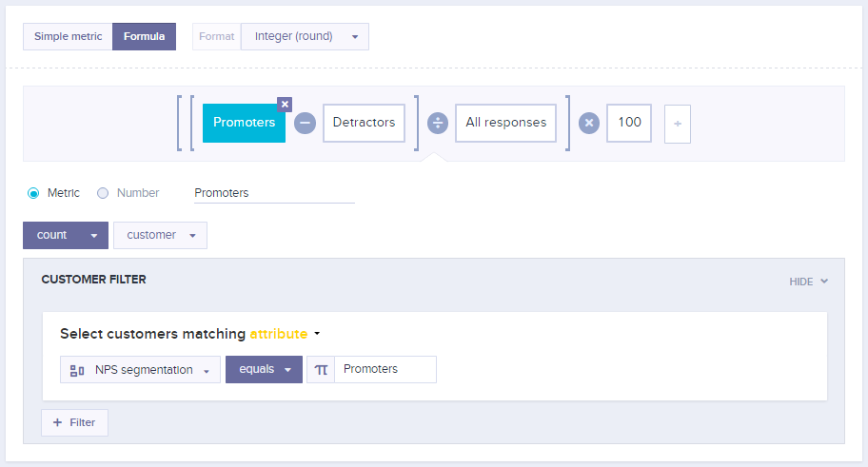Image resolution: width=868 pixels, height=467 pixels.
Task: Switch to the Simple metric tab
Action: point(68,36)
